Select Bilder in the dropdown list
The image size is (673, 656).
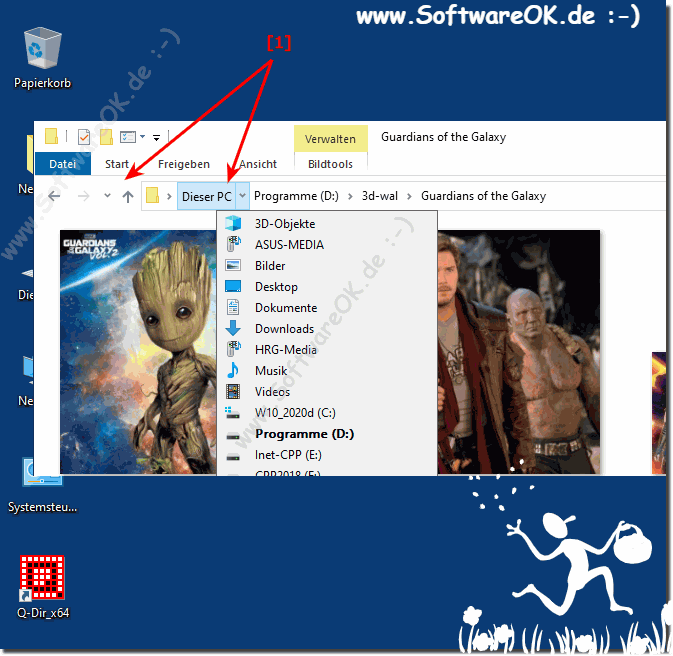tap(327, 266)
